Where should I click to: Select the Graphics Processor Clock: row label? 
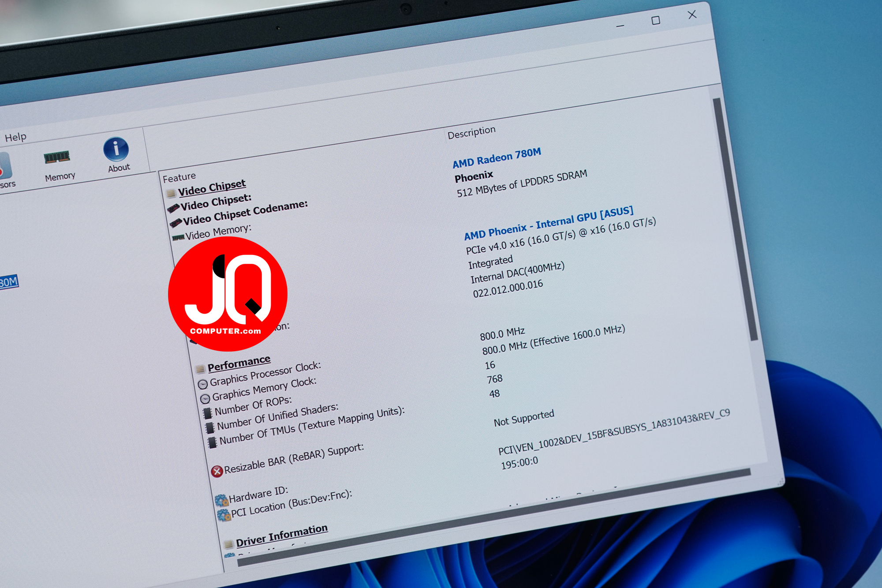click(265, 374)
